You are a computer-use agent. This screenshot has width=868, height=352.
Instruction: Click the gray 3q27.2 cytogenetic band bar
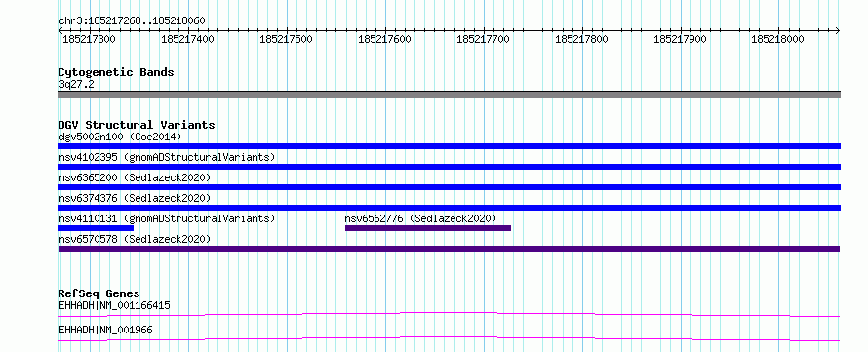[x=449, y=95]
